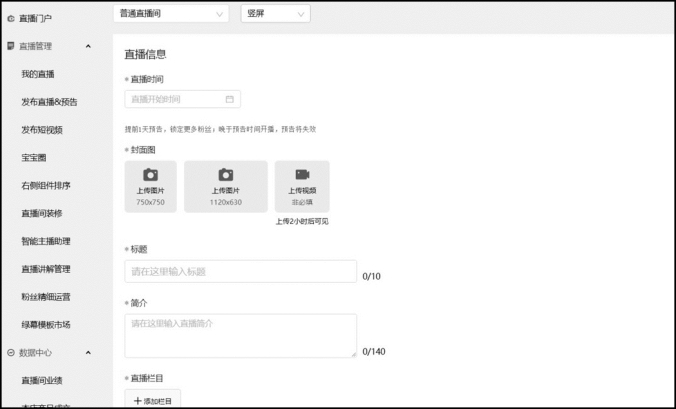
Task: Click the 0/10 title character counter
Action: (372, 276)
